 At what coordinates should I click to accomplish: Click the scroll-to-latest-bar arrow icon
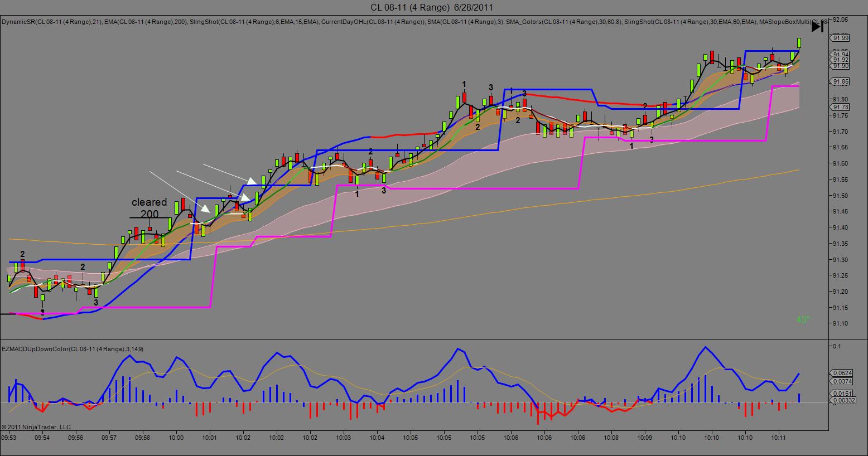click(817, 27)
